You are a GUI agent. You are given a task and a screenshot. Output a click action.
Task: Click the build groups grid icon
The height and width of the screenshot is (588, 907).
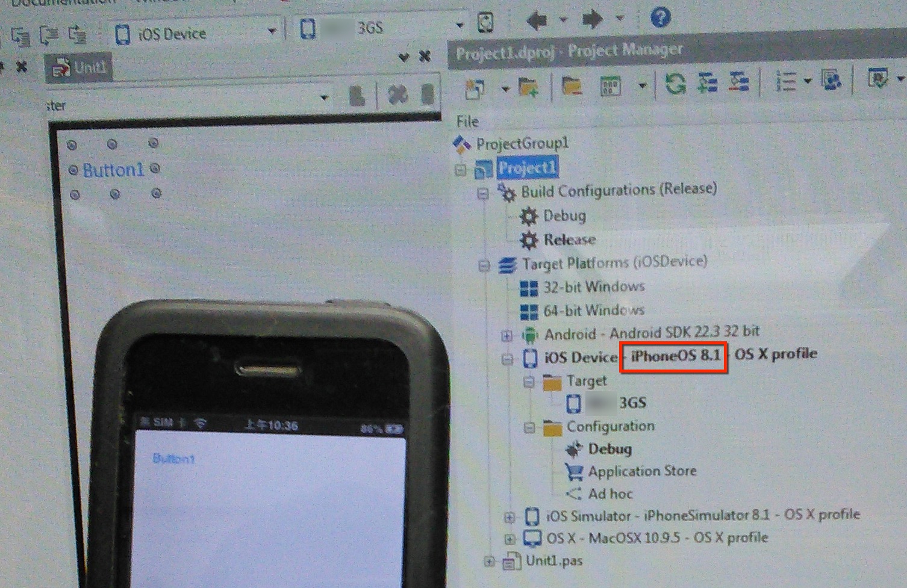611,85
